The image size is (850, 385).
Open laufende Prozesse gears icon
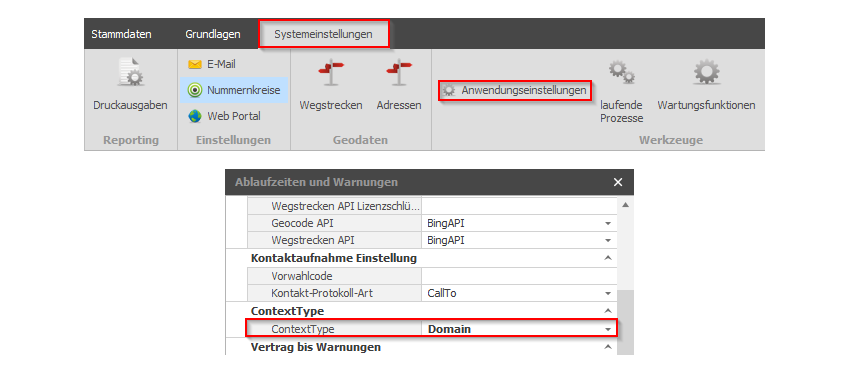621,72
